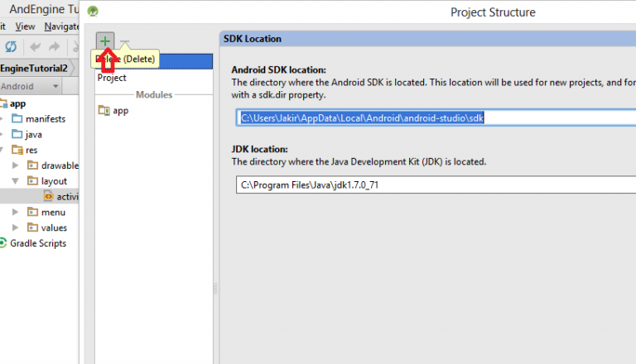Expand the menu folder

16,213
